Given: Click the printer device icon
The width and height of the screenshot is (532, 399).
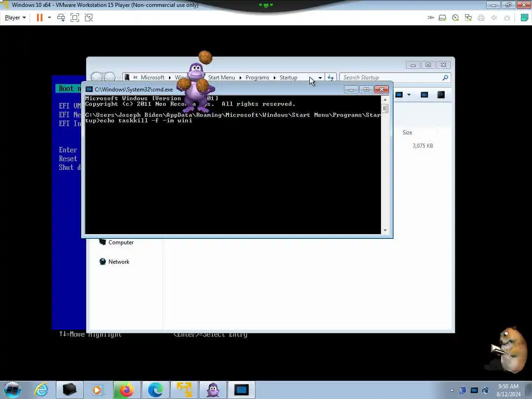Looking at the screenshot, I should (481, 18).
